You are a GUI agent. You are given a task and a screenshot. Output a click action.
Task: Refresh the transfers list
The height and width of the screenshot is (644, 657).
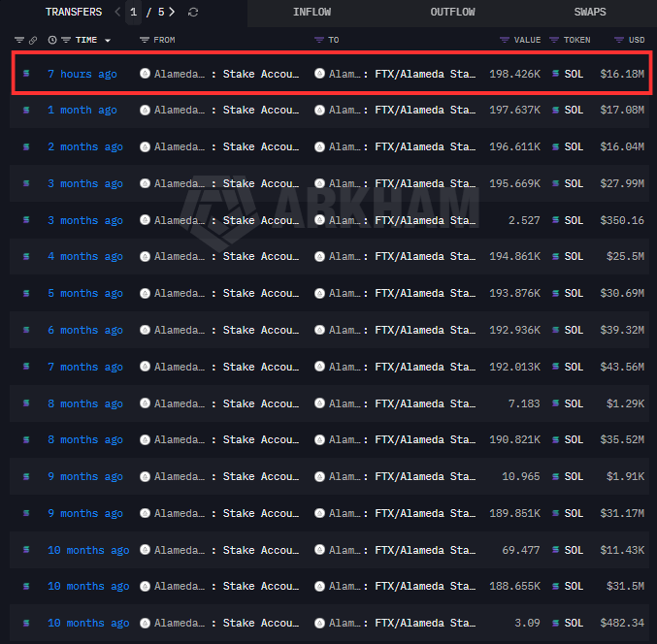coord(193,13)
